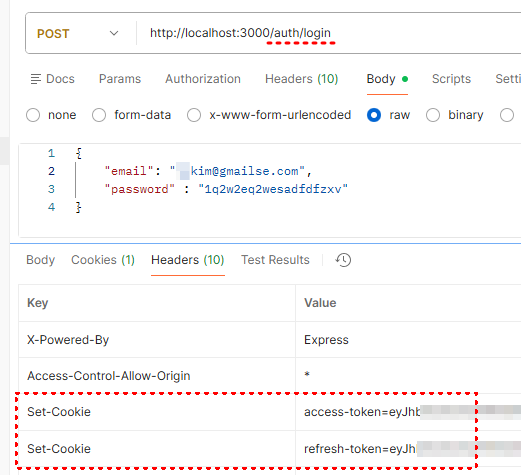Open the Docs tab icon
521x475 pixels.
[36, 79]
